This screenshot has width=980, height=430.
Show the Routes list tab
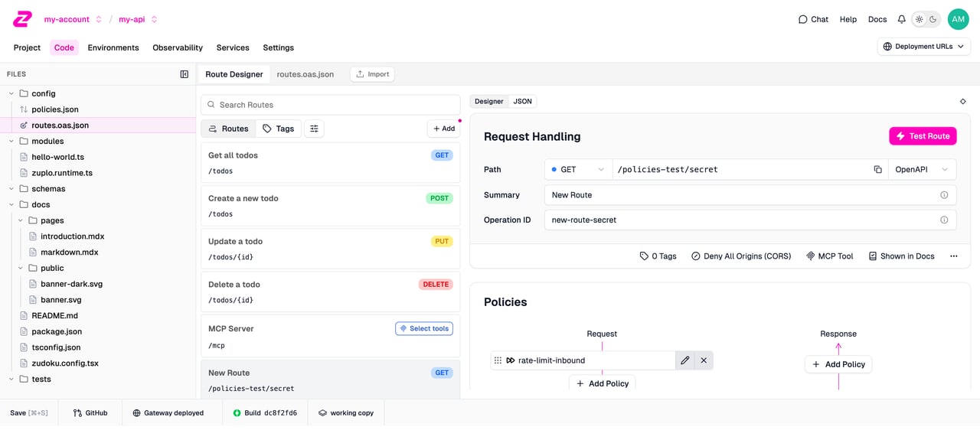[228, 129]
